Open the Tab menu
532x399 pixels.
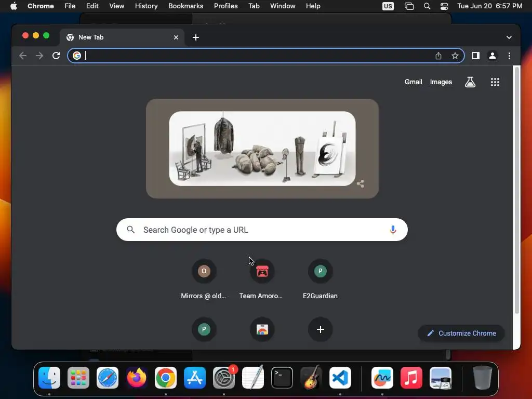pos(254,6)
